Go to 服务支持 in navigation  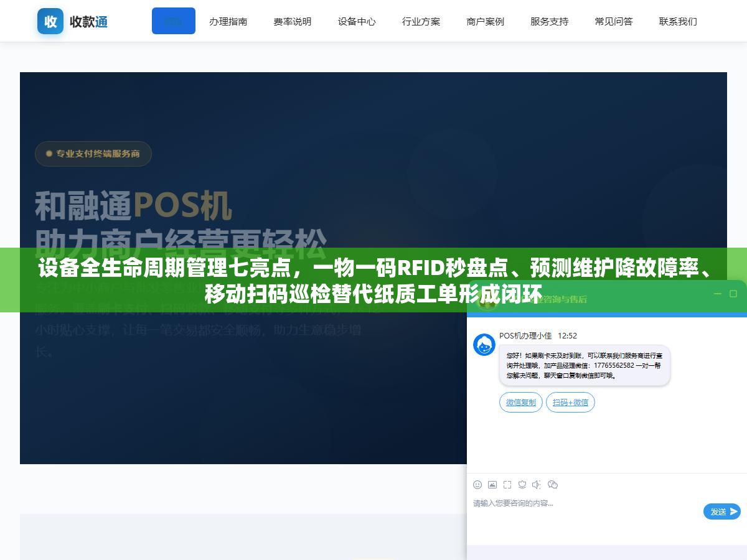[x=549, y=21]
